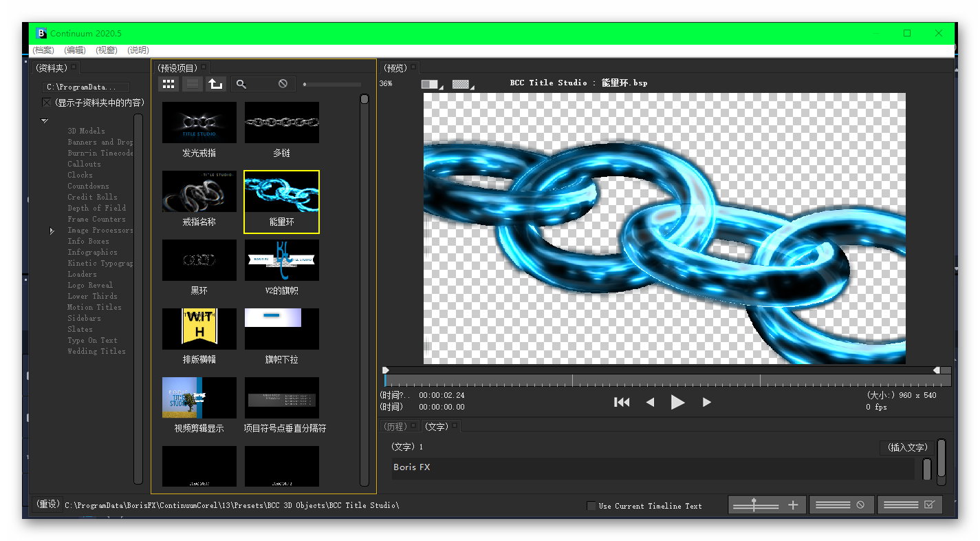Viewport: 980px width, 541px height.
Task: Select the 戒指名称 preset thumbnail
Action: pyautogui.click(x=199, y=191)
